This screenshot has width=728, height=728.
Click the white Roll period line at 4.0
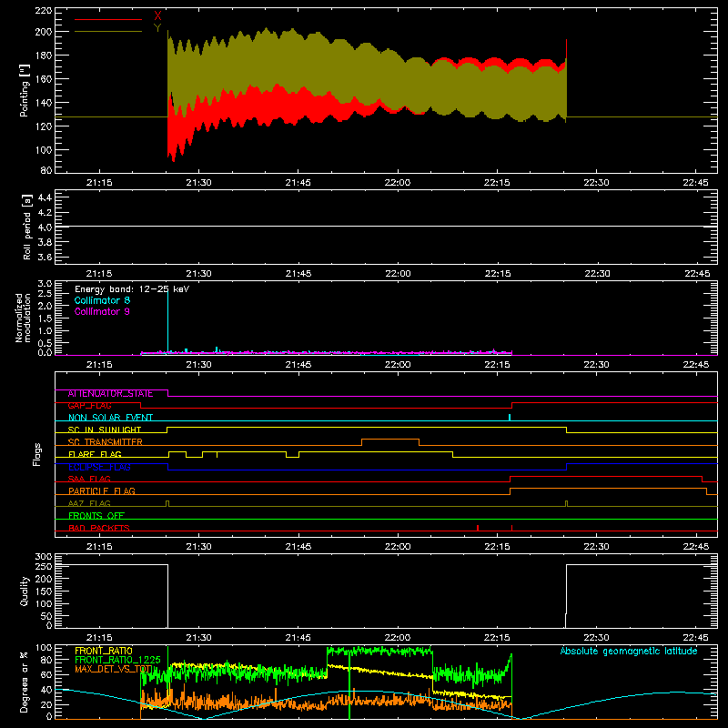click(386, 227)
